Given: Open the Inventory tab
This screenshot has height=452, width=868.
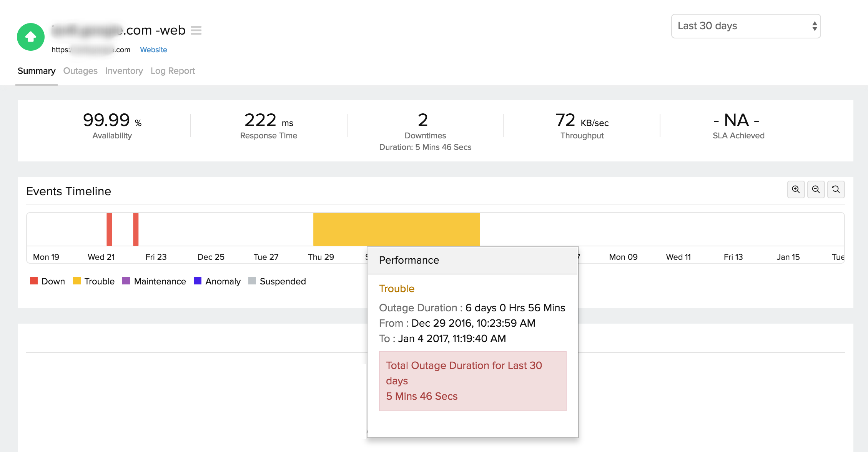Looking at the screenshot, I should [124, 71].
